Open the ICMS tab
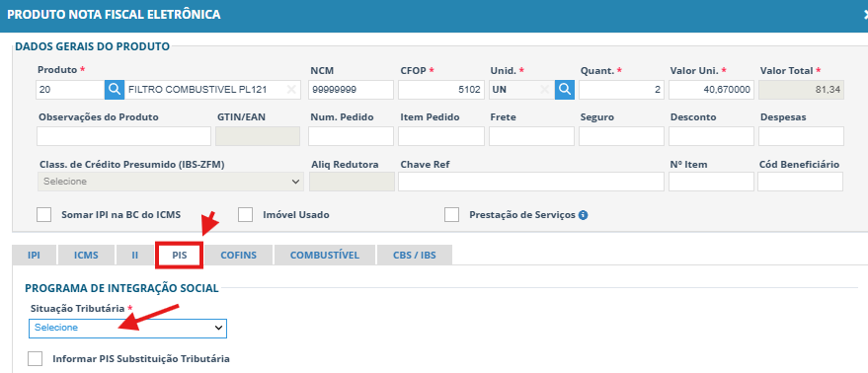Screen dimensions: 868x373 pyautogui.click(x=86, y=256)
